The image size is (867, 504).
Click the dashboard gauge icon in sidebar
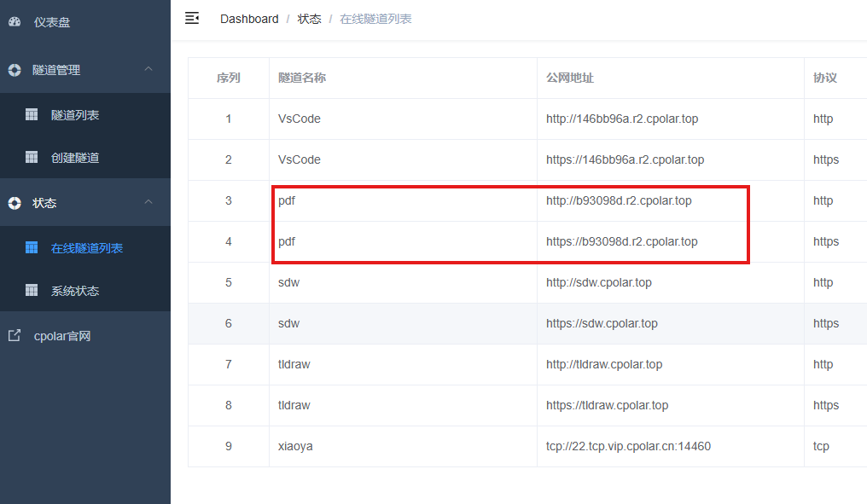coord(15,22)
